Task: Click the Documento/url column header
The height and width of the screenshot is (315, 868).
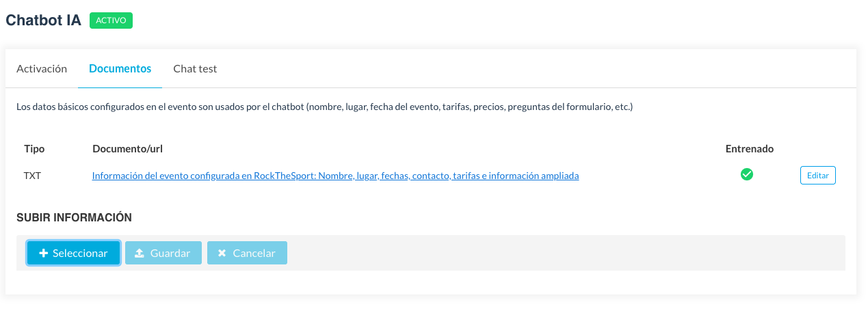Action: point(127,148)
